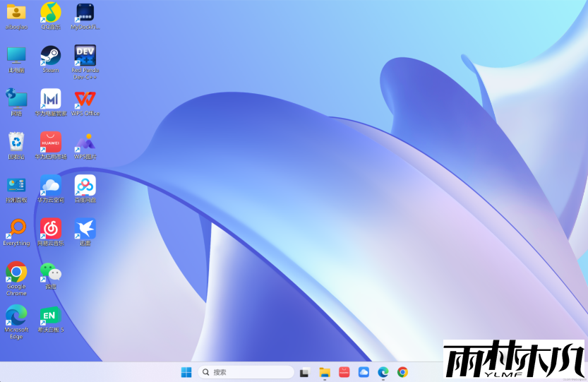The image size is (588, 382).
Task: Open the Windows Start menu
Action: pos(186,372)
